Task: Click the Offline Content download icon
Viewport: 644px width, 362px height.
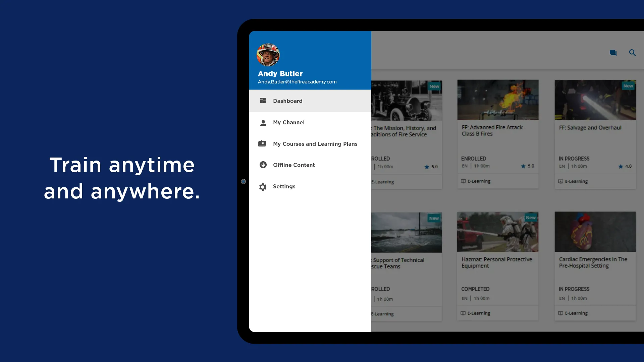Action: coord(263,165)
